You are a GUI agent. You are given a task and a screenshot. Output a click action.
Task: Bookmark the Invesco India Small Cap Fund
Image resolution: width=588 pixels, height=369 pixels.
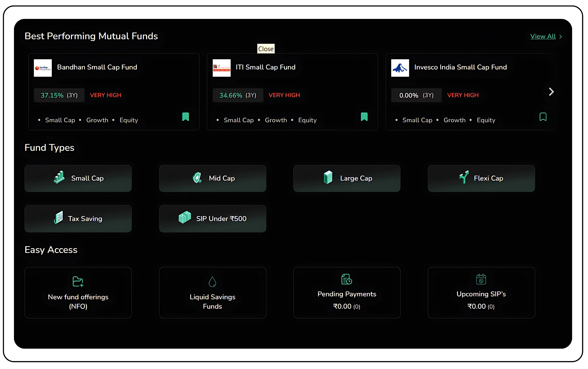(543, 117)
